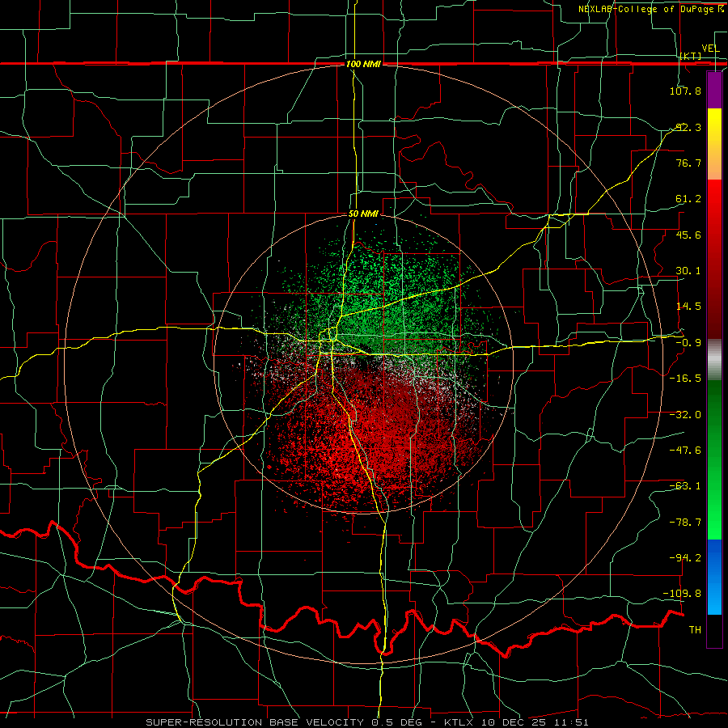Select the -63.1 scale value

point(685,486)
